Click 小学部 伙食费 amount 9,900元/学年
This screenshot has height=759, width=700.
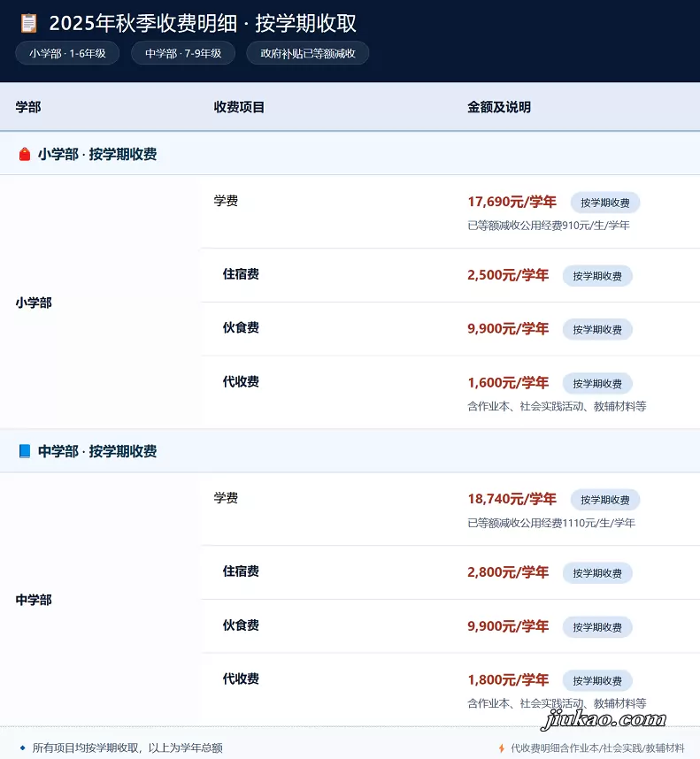point(508,329)
